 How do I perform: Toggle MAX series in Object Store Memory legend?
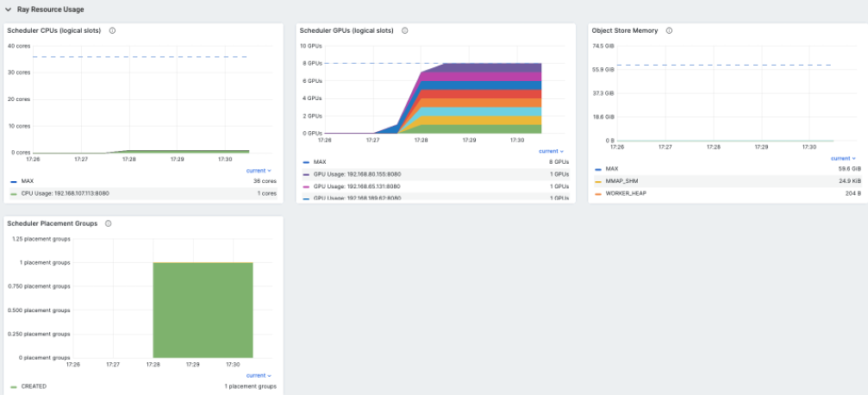click(x=612, y=168)
